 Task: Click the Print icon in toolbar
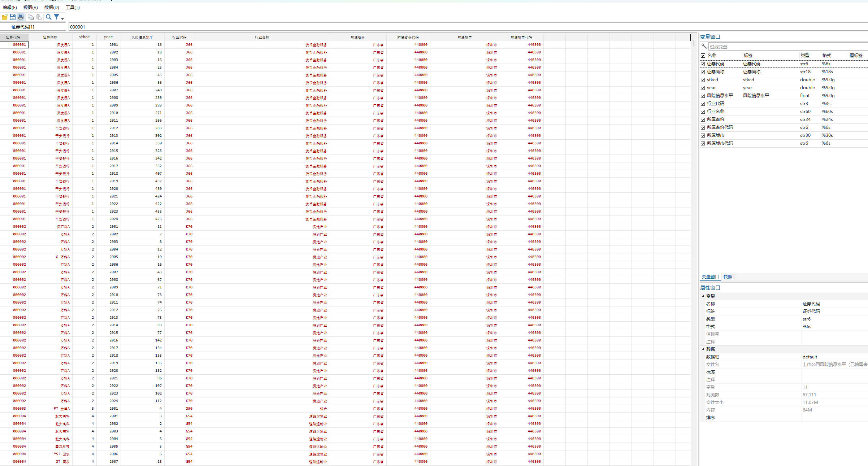[21, 17]
